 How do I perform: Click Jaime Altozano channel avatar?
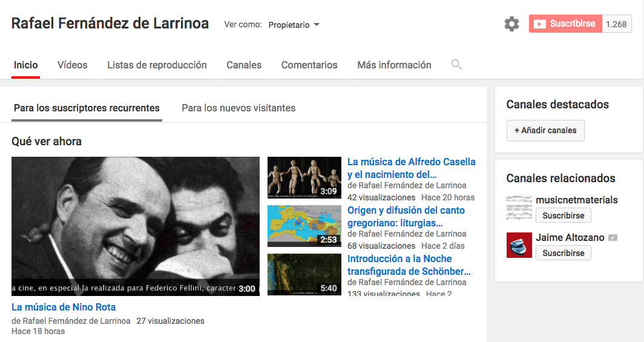click(519, 245)
